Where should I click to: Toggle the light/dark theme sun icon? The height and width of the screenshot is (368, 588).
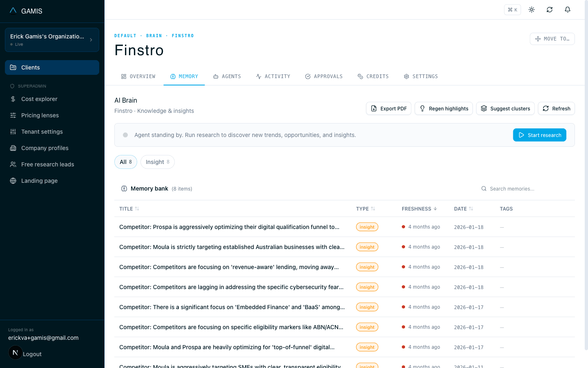point(532,9)
